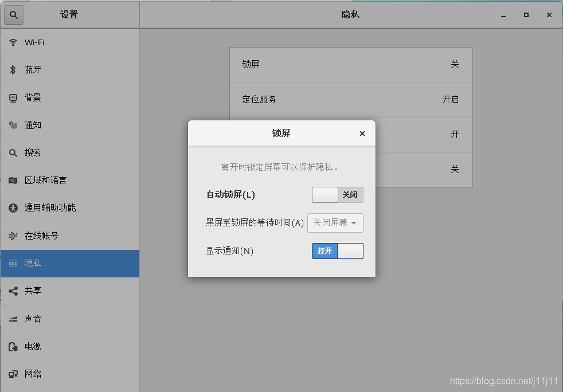This screenshot has width=563, height=392.
Task: Click the 开启 status of 定位服务
Action: tap(450, 100)
